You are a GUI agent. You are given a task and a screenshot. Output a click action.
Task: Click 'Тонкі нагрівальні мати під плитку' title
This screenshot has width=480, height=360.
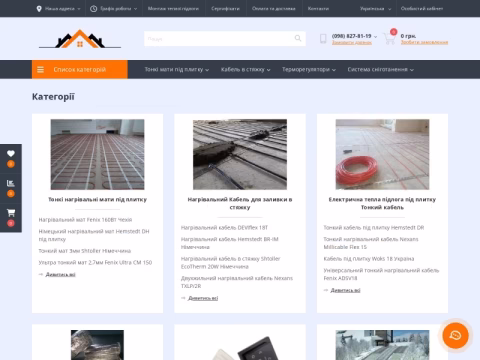(97, 199)
